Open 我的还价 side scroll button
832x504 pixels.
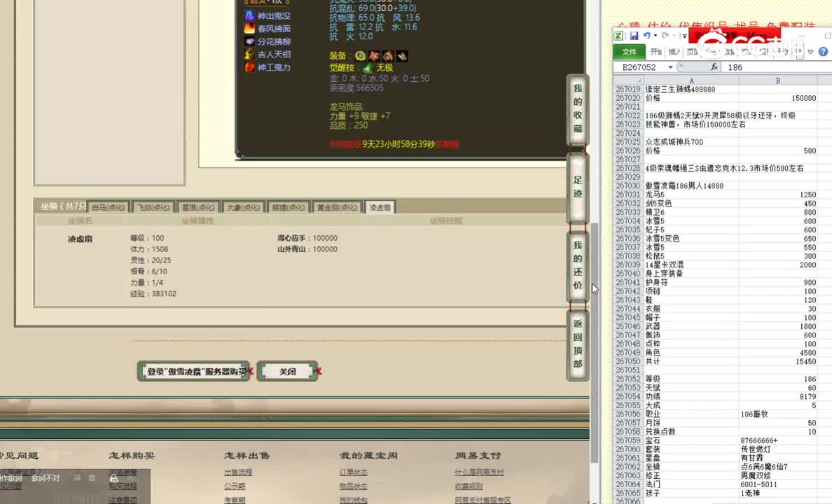point(578,265)
